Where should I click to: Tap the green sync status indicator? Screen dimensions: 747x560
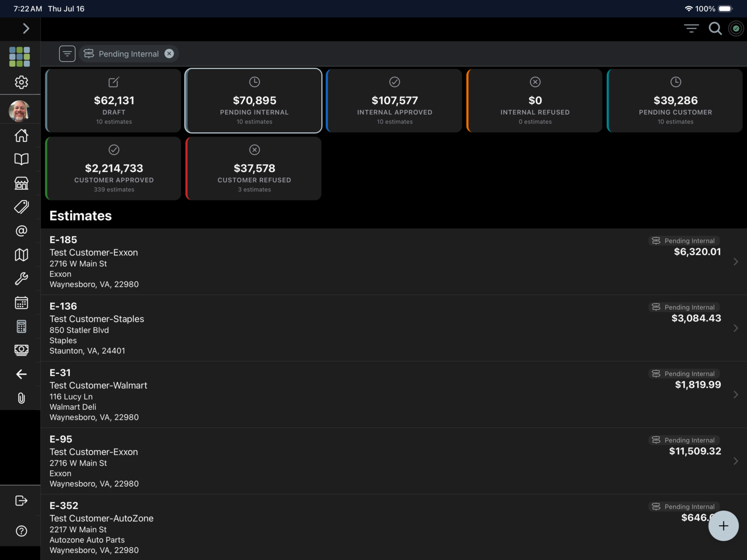coord(736,29)
